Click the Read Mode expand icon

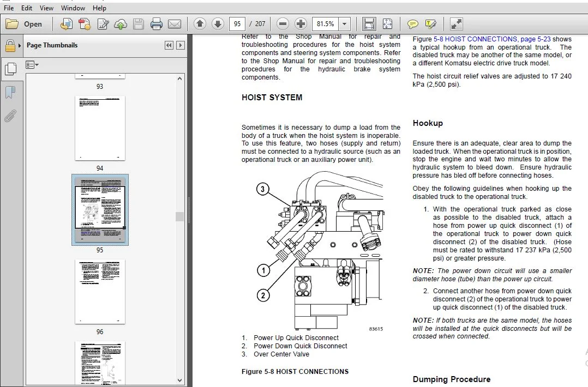(x=456, y=24)
